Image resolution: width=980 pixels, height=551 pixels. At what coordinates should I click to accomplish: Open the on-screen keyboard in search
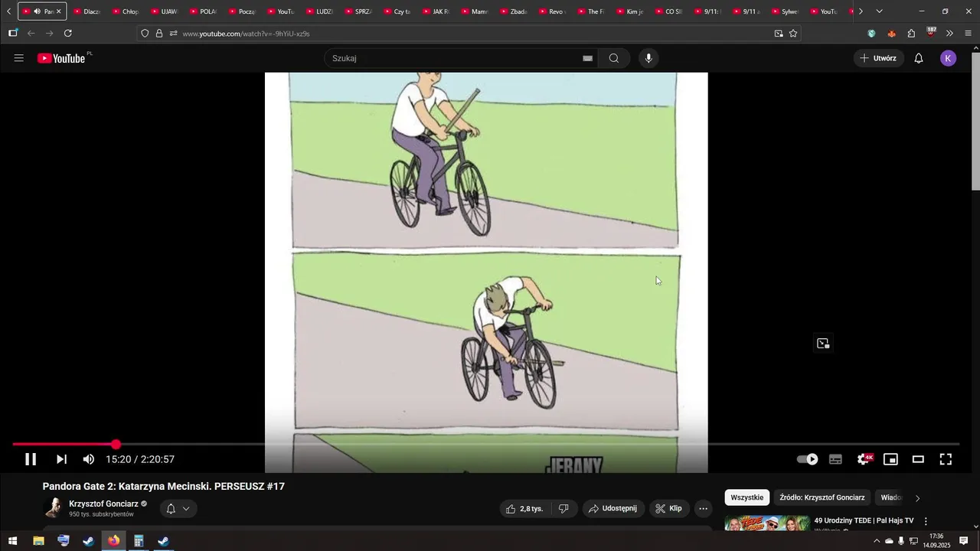(588, 58)
